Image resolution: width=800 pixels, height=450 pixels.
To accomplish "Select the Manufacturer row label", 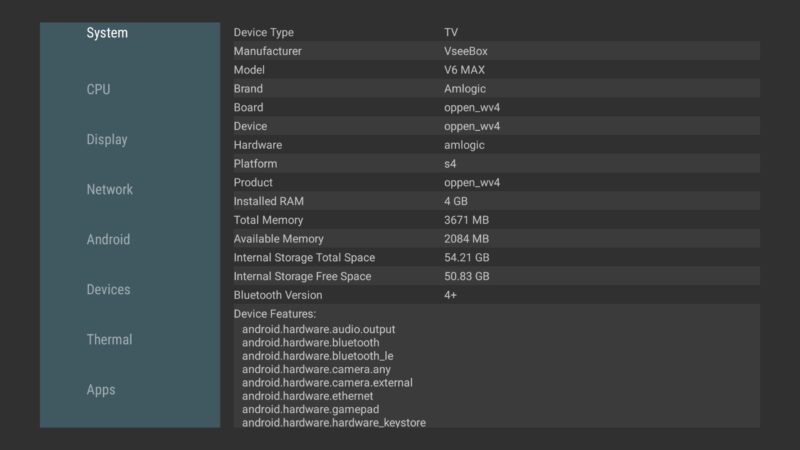I will [268, 51].
